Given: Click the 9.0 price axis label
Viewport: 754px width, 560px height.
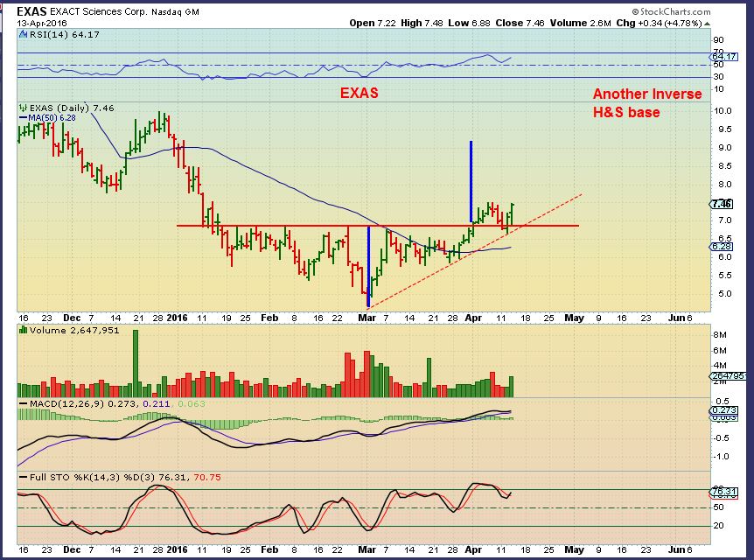Looking at the screenshot, I should coord(724,148).
